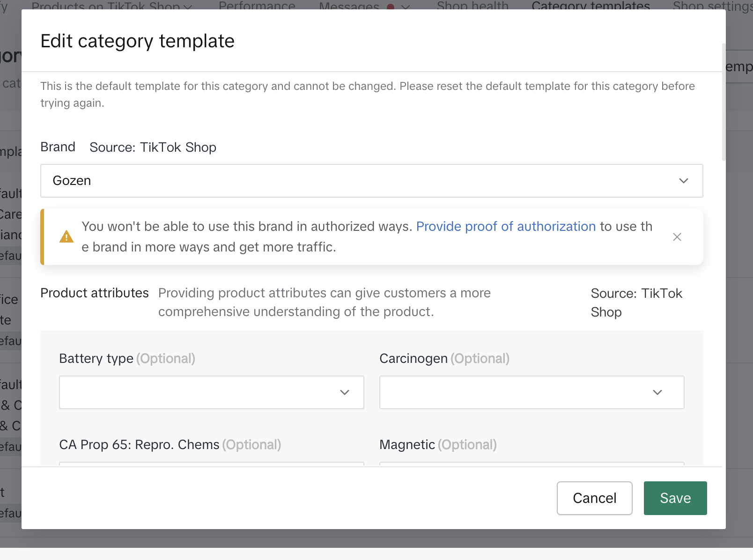
Task: Click the chevron after Messages menu
Action: [x=406, y=7]
